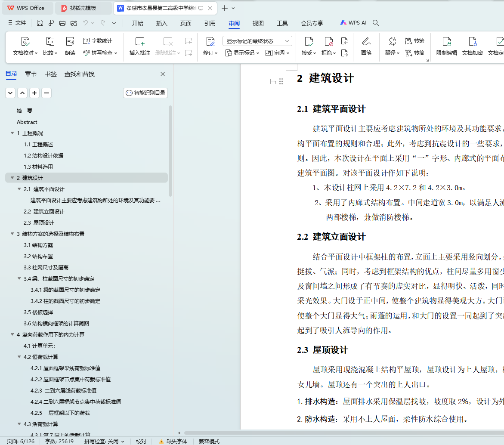The height and width of the screenshot is (445, 504).
Task: Select the Abstract outline entry
Action: 27,122
